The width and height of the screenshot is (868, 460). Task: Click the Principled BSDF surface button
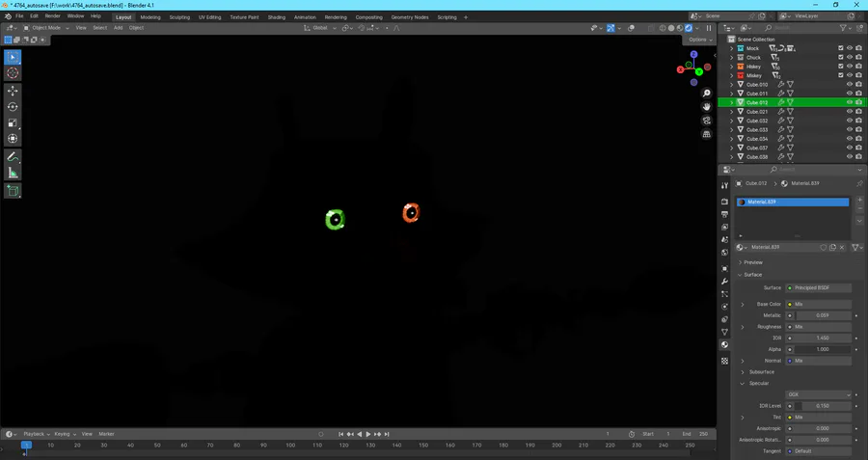[x=818, y=287]
